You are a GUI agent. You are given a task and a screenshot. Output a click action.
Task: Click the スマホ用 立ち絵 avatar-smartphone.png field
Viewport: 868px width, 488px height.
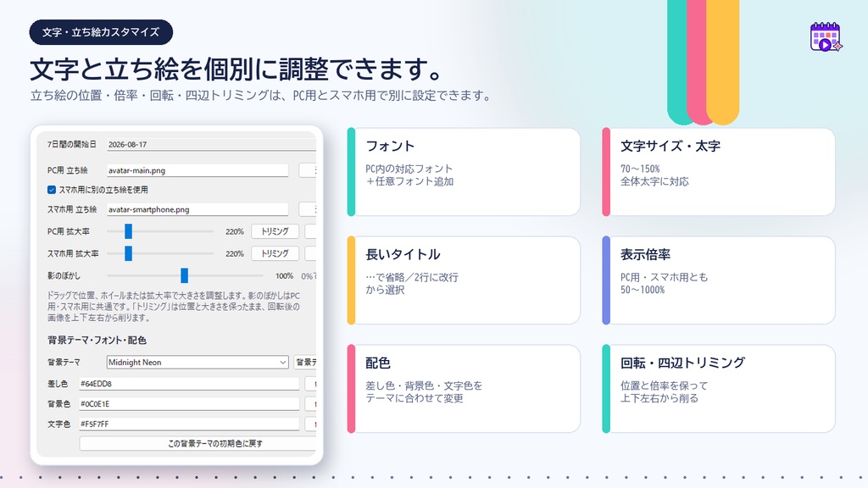[197, 210]
